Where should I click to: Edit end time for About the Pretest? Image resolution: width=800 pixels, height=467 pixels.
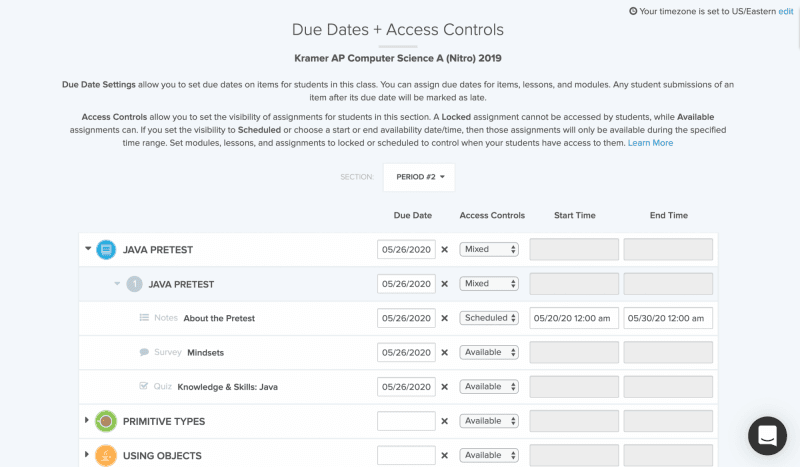[x=668, y=318]
